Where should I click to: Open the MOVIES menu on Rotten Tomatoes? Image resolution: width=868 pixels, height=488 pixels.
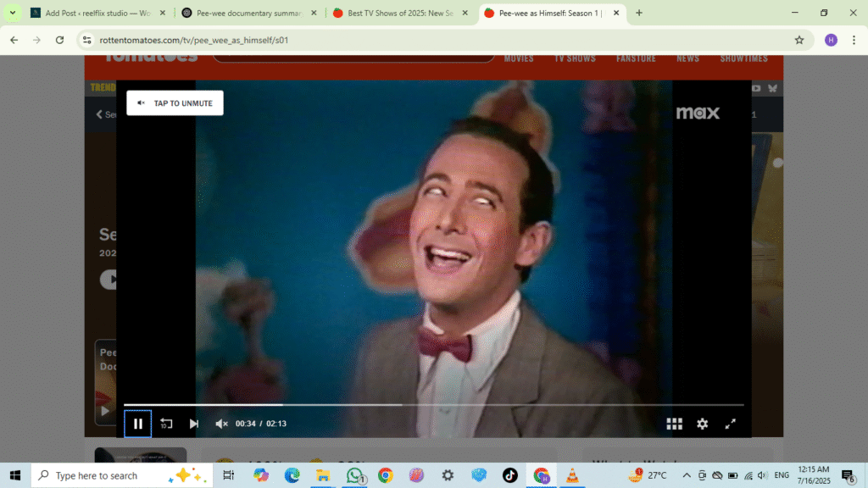[x=519, y=58]
